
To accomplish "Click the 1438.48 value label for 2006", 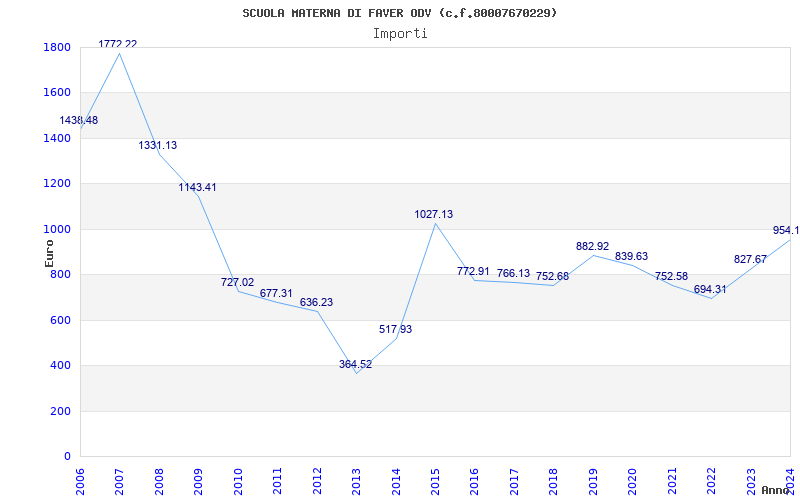I will pyautogui.click(x=79, y=120).
